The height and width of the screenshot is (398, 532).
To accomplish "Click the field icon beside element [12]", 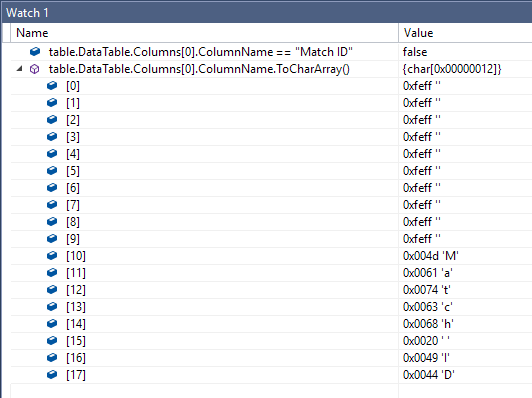I will click(52, 289).
